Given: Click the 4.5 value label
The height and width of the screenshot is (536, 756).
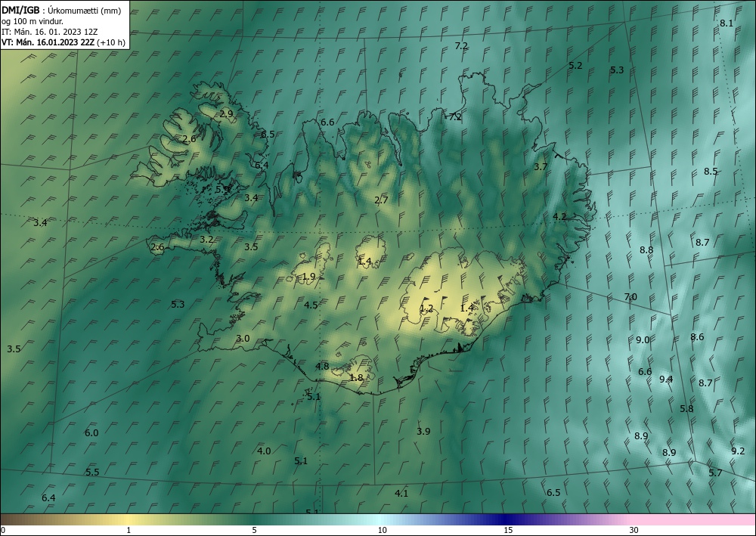Looking at the screenshot, I should (311, 305).
